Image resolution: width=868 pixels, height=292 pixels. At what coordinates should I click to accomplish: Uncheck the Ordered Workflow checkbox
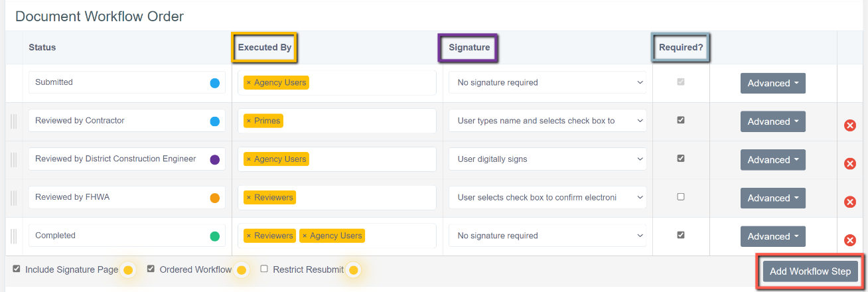(151, 269)
